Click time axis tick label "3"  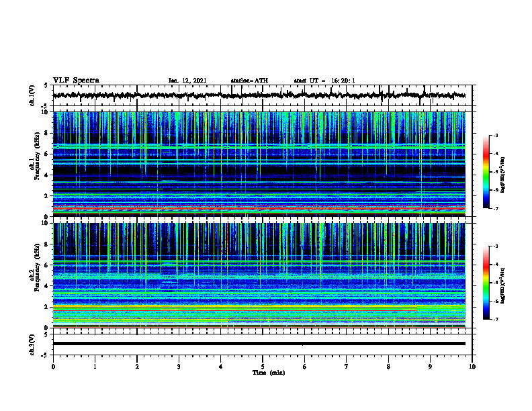click(x=179, y=367)
